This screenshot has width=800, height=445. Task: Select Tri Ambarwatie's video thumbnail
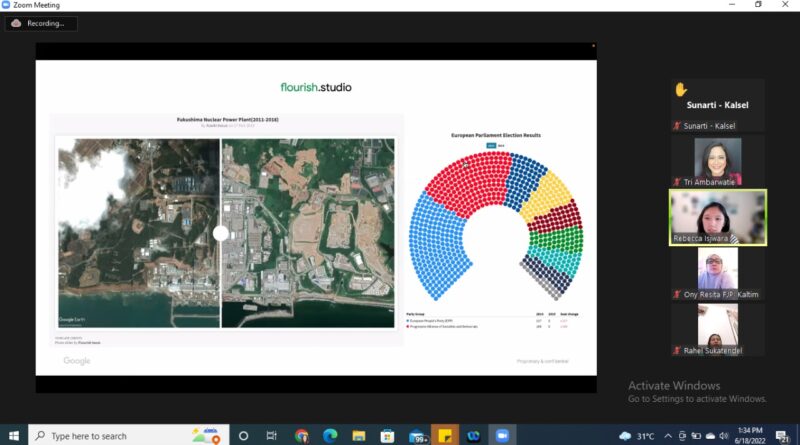coord(717,161)
